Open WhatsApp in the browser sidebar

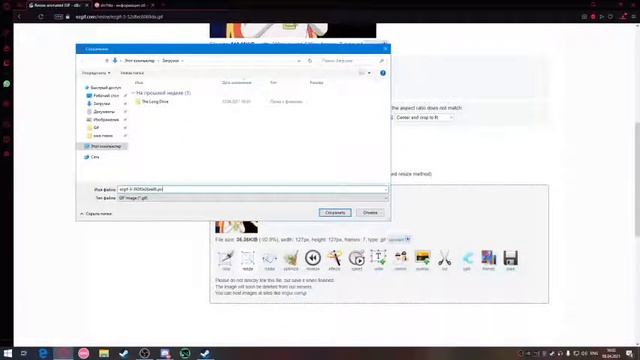point(7,84)
